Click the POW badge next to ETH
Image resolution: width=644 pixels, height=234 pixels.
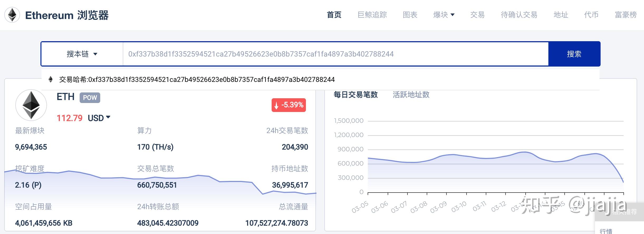click(x=90, y=98)
